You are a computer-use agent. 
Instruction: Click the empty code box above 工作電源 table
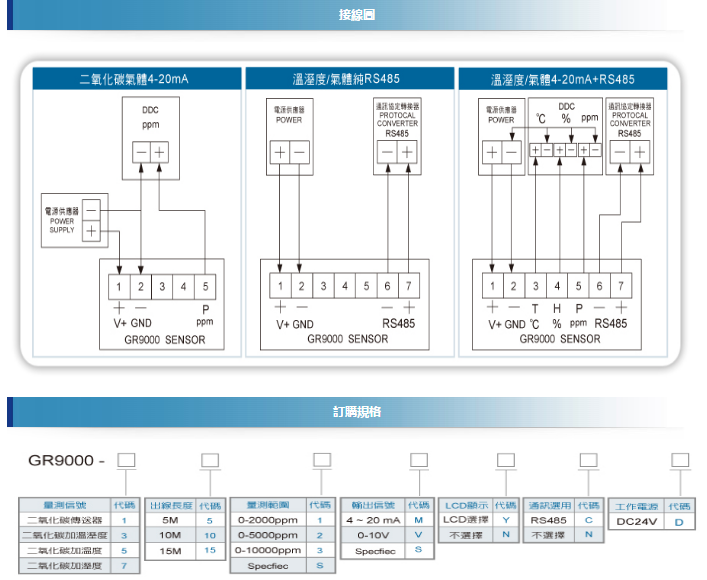680,460
